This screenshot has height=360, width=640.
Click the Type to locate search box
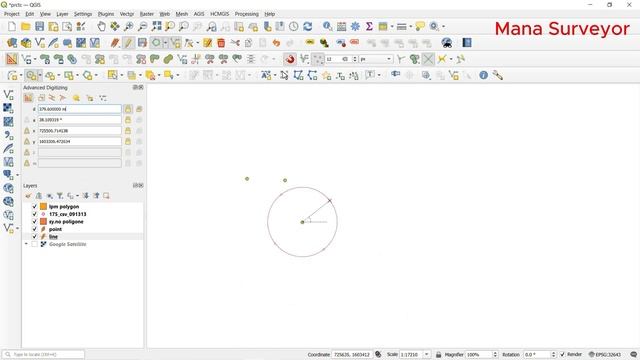tap(44, 354)
